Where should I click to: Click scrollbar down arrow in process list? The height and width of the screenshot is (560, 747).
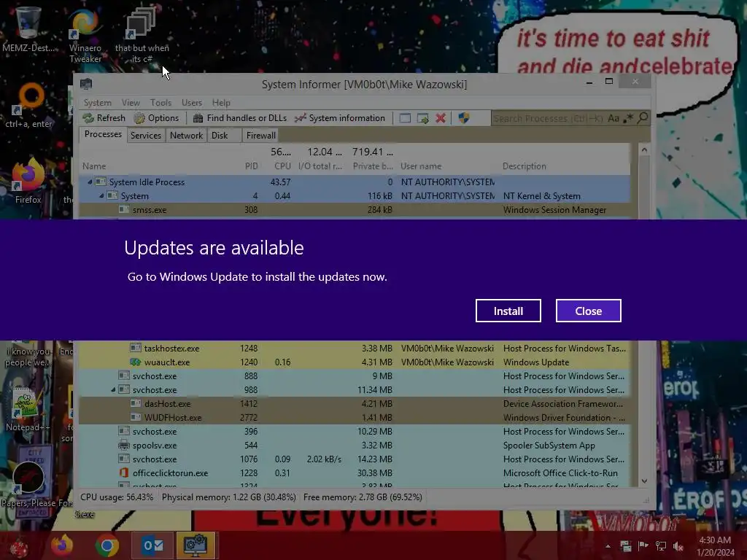(644, 481)
